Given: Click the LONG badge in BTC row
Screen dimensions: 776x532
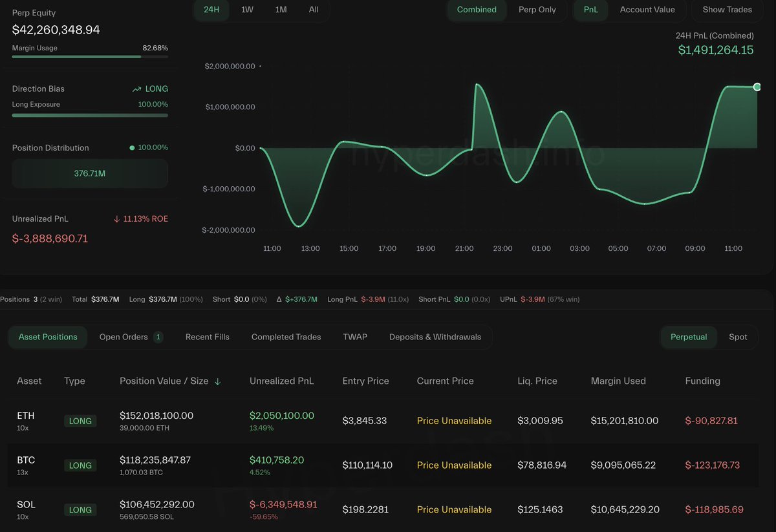Looking at the screenshot, I should coord(80,465).
